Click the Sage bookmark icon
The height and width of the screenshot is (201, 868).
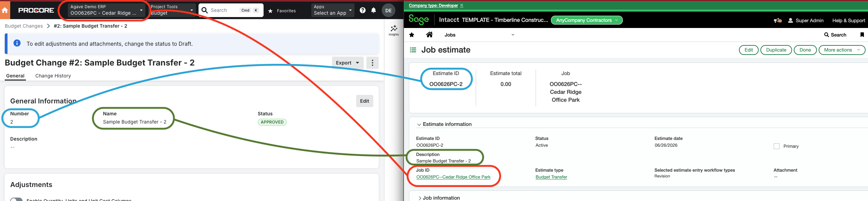point(862,35)
